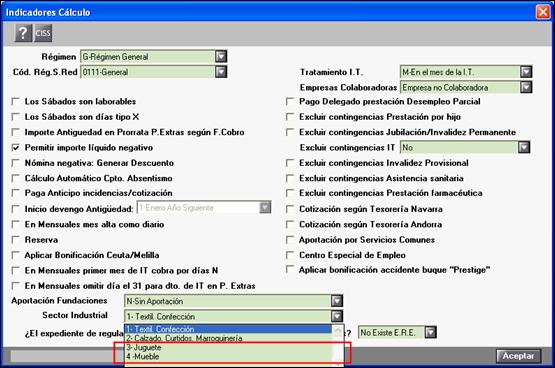The image size is (555, 368).
Task: Expand the Régimen dropdown arrow
Action: tap(221, 56)
